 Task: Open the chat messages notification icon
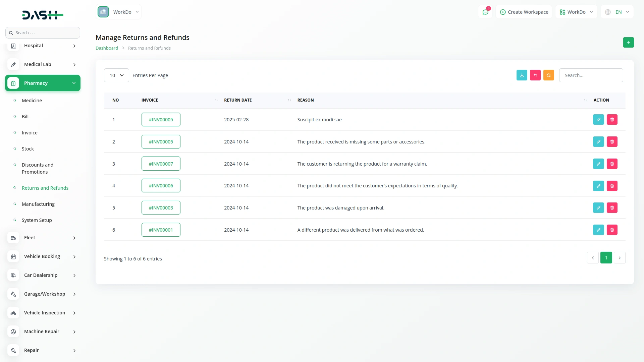pos(485,12)
